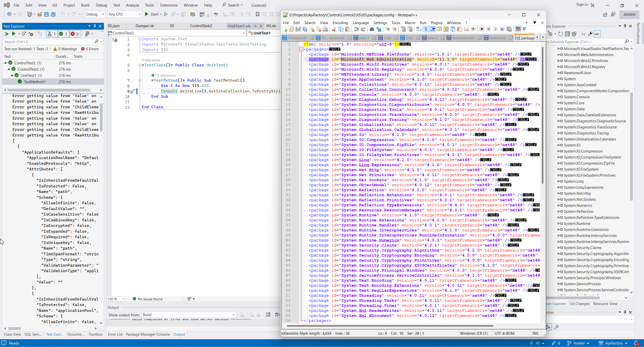Click Notepad++ zoom in magnifier icon
644x347 pixels.
387,29
